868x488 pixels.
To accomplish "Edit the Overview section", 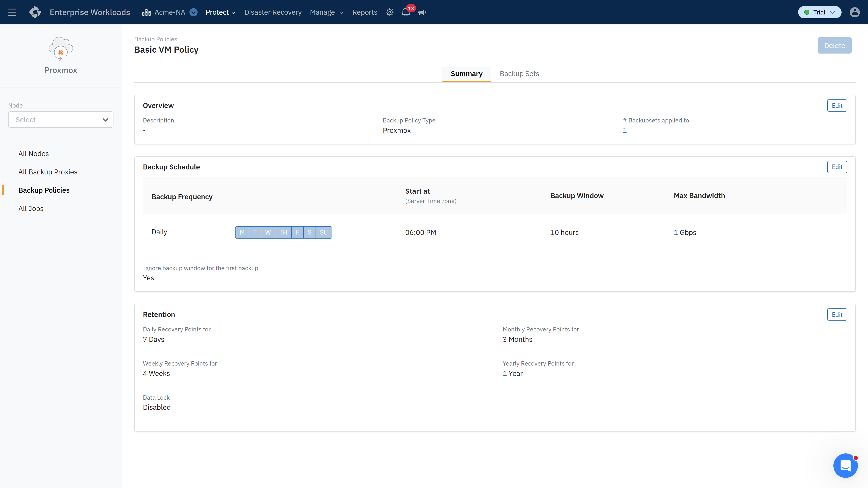I will (x=837, y=106).
